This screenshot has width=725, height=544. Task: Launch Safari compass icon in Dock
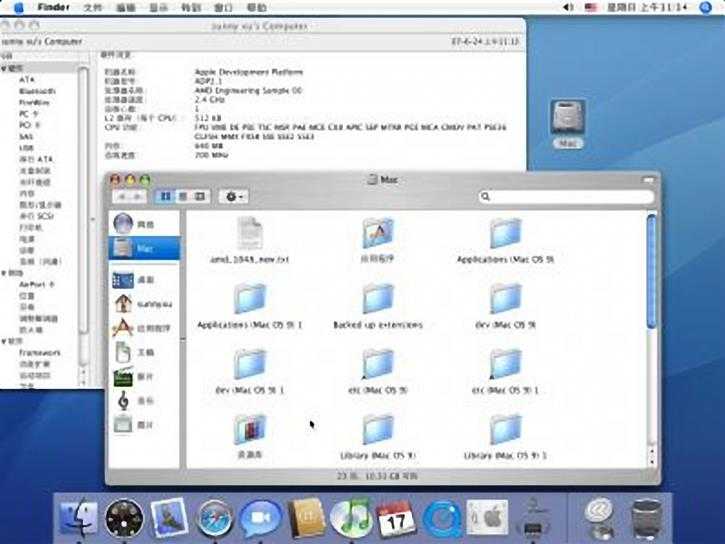coord(214,518)
